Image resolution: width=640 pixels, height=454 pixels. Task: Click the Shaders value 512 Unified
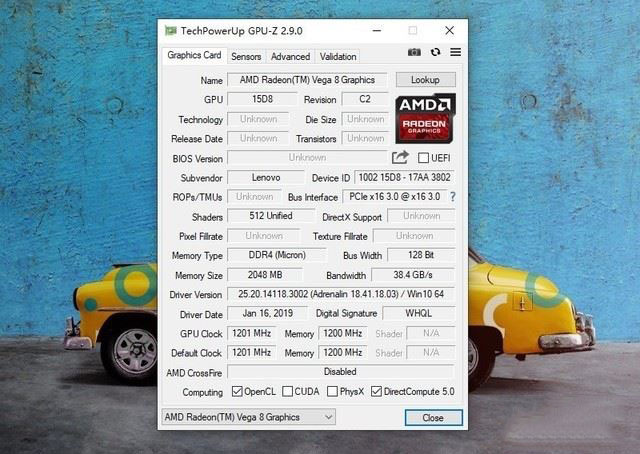point(271,216)
